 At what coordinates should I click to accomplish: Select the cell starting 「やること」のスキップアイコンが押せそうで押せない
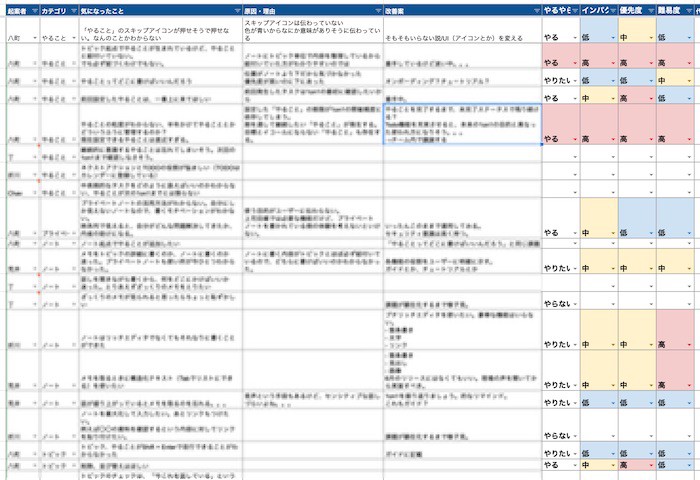161,30
